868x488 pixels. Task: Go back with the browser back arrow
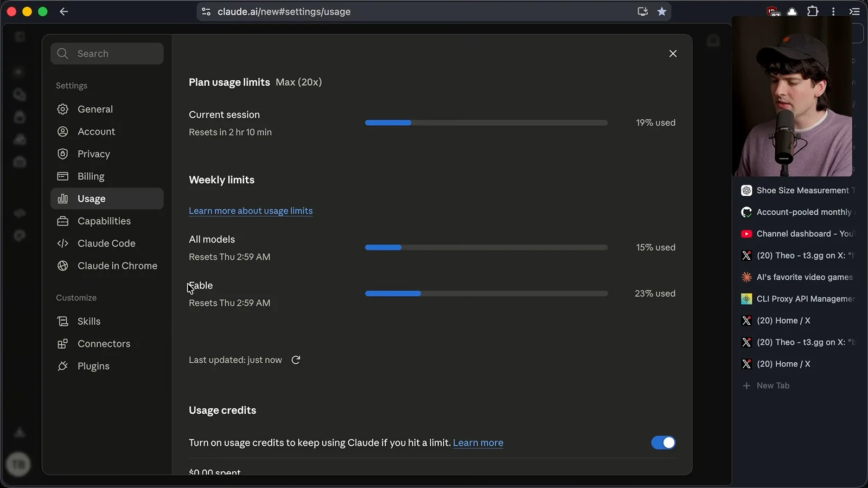pos(63,11)
